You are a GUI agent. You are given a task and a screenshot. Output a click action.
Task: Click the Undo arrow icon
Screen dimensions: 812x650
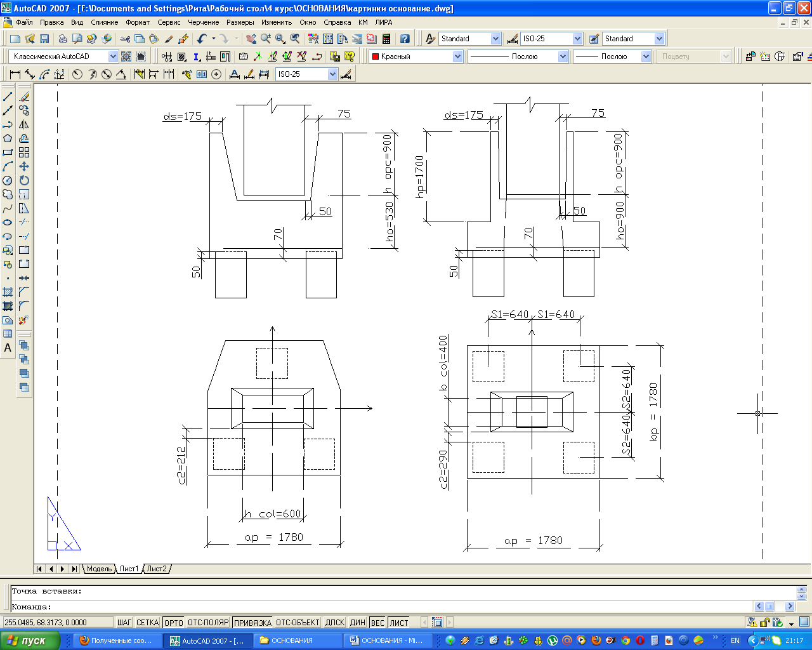tap(202, 39)
